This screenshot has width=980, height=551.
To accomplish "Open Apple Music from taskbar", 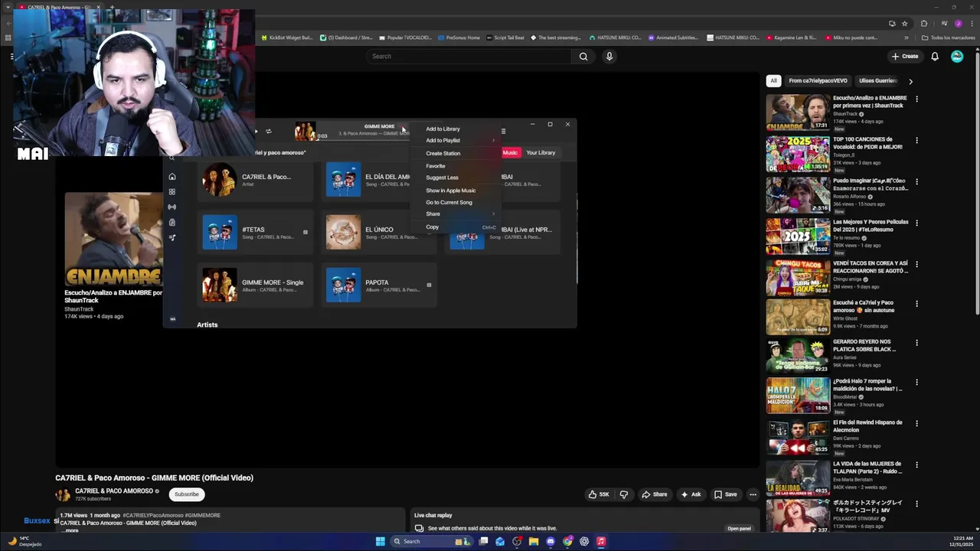I will click(601, 541).
